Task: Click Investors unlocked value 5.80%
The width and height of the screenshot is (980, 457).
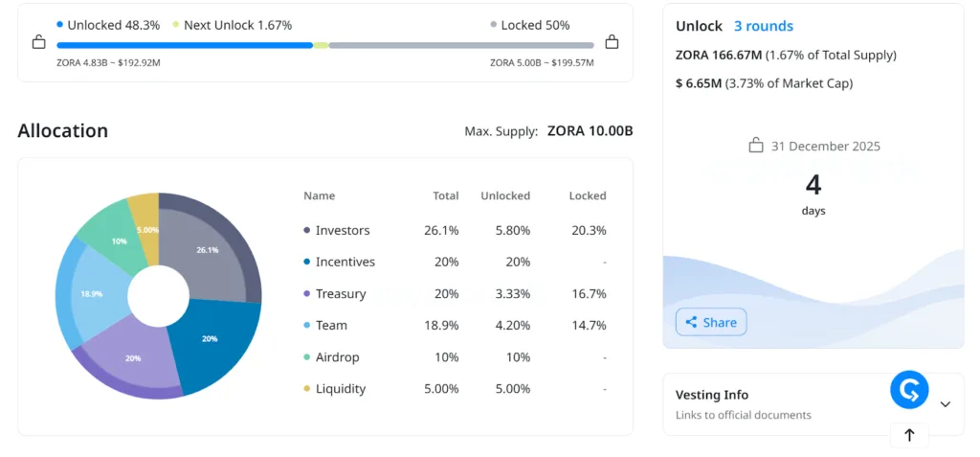Action: tap(511, 230)
